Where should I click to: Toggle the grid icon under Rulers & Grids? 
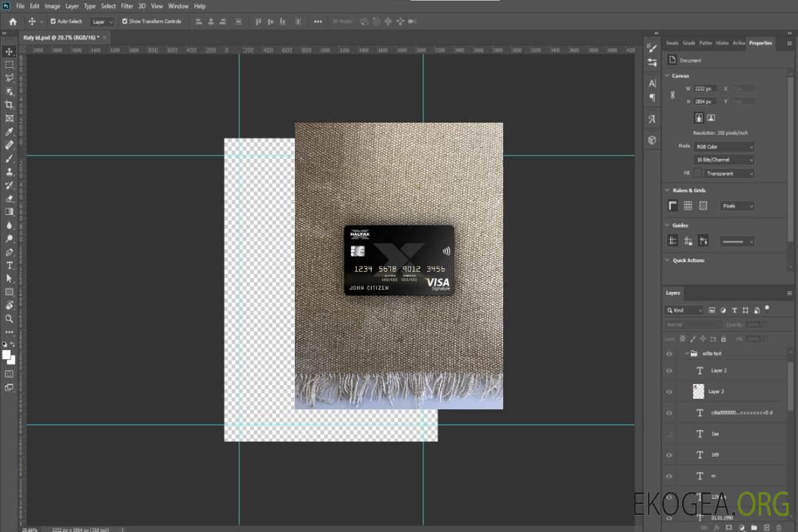688,205
